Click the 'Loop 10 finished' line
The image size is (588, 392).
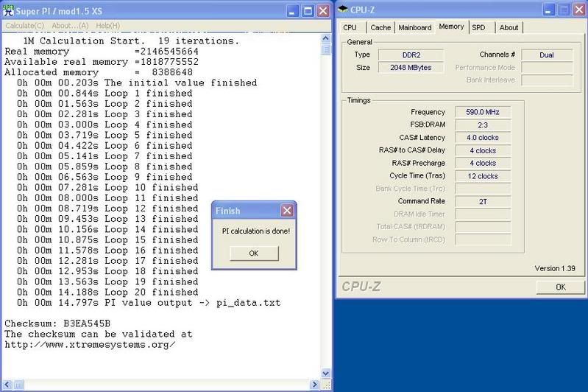(x=107, y=187)
